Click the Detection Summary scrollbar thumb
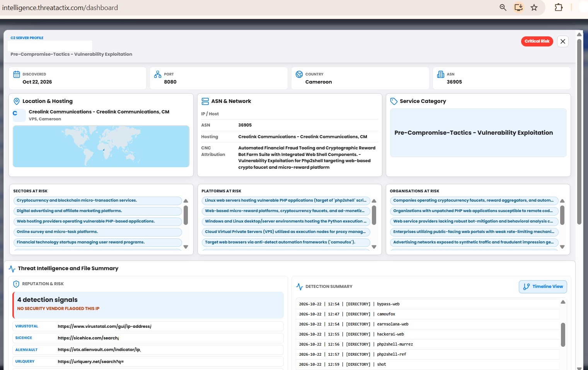The height and width of the screenshot is (370, 588). (x=563, y=335)
